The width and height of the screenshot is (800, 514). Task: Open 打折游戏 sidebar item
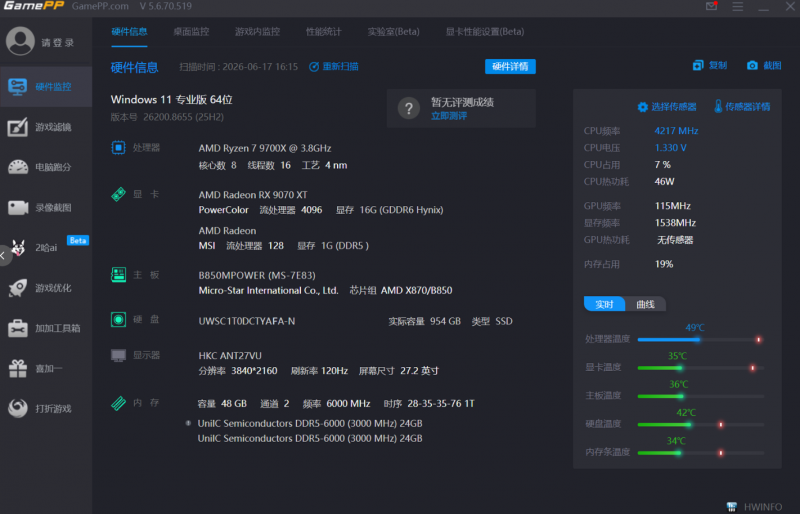(46, 408)
